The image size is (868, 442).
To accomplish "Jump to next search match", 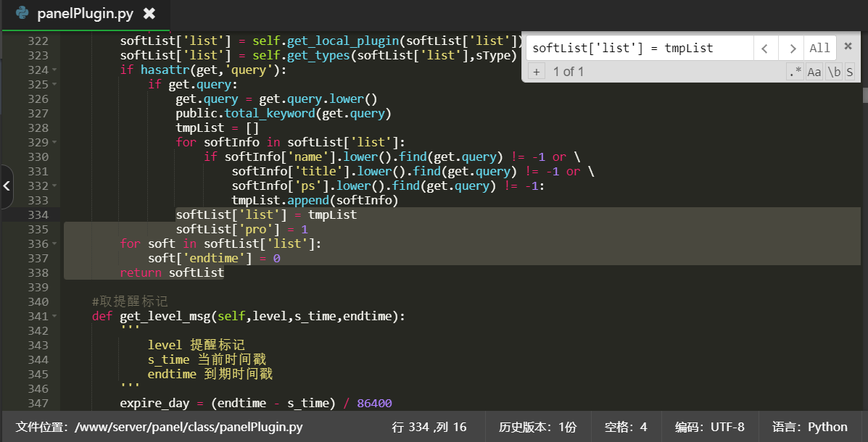I will pyautogui.click(x=792, y=49).
